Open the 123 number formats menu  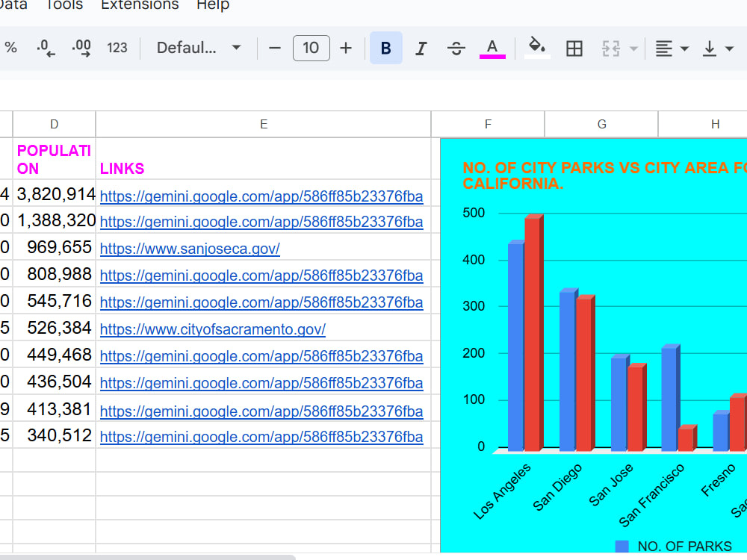click(x=117, y=48)
